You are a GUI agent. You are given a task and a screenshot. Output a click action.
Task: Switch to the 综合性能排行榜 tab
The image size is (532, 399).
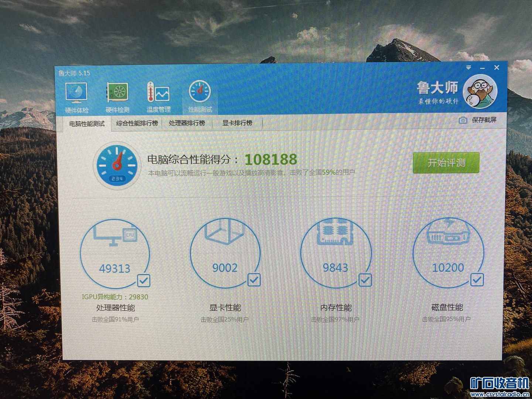coord(137,123)
